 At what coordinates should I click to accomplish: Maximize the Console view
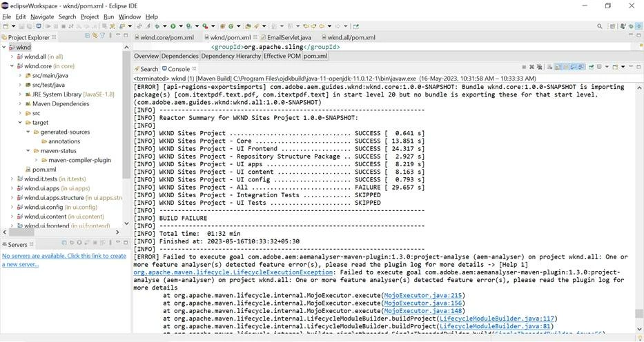638,66
